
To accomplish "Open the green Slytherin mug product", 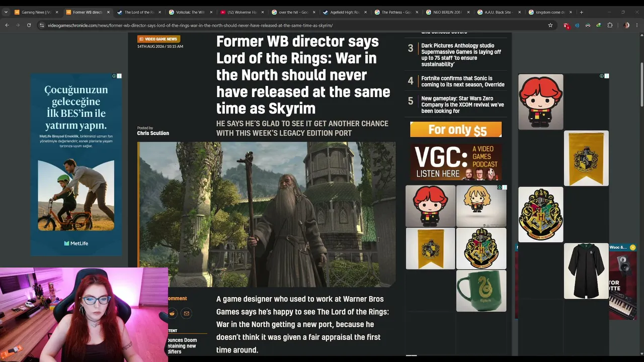I will pos(481,291).
